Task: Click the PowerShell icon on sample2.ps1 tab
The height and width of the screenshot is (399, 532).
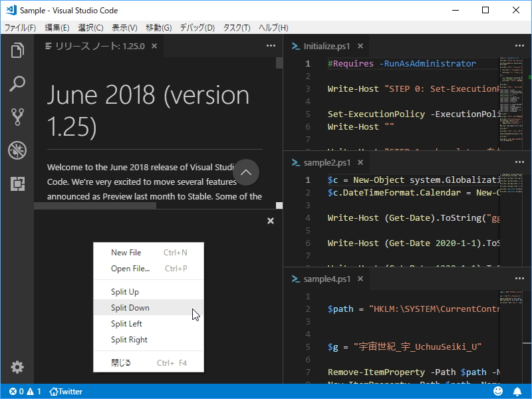Action: tap(296, 162)
